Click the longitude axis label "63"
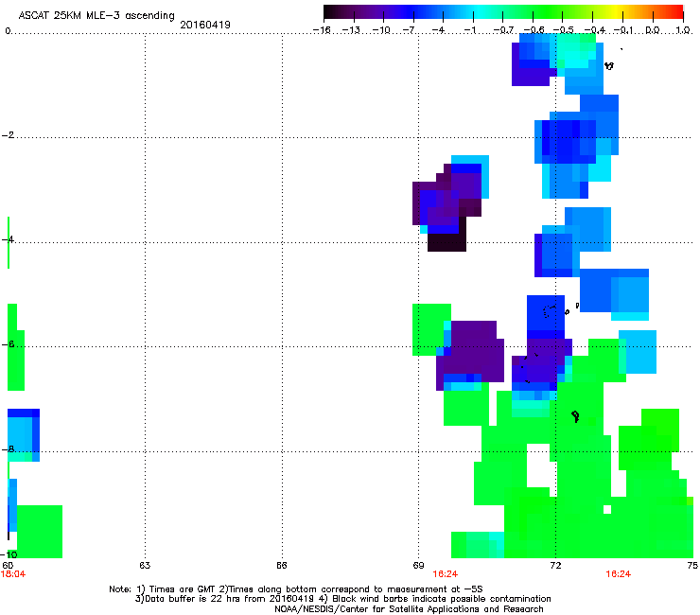The width and height of the screenshot is (700, 615). (145, 566)
